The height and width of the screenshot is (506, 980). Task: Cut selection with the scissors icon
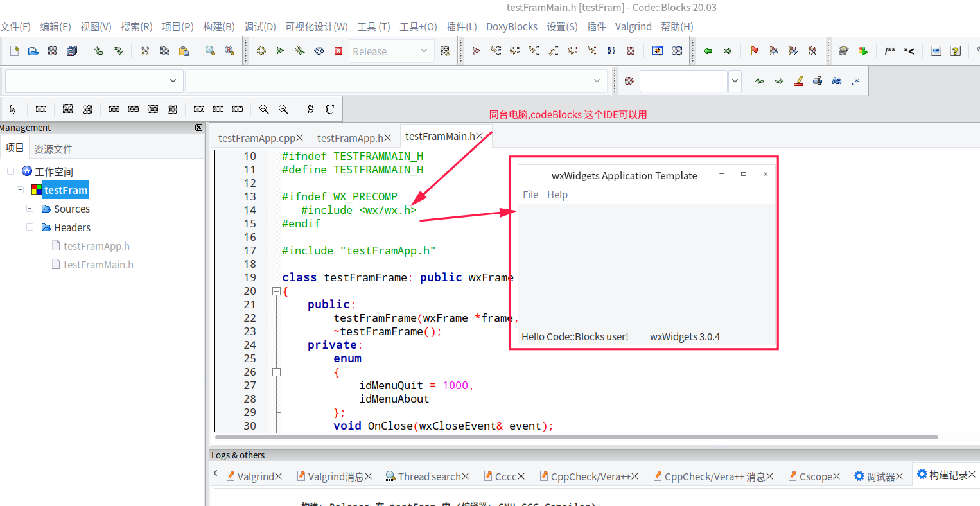click(145, 51)
